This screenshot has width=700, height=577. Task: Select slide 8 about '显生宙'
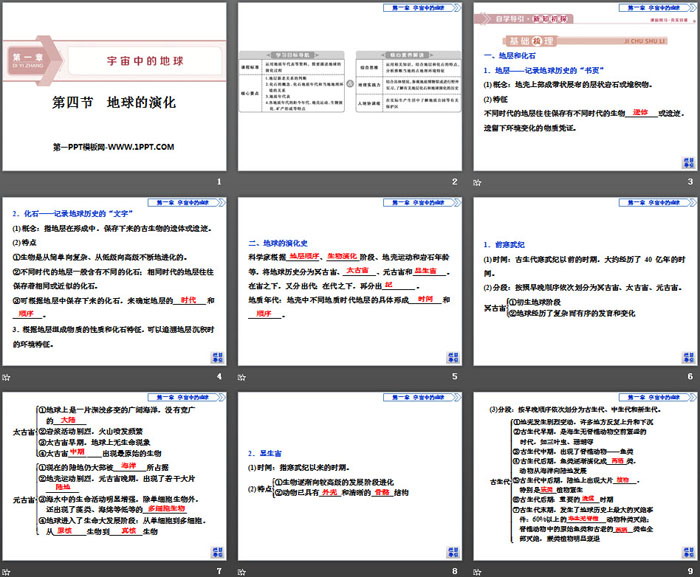coord(348,476)
